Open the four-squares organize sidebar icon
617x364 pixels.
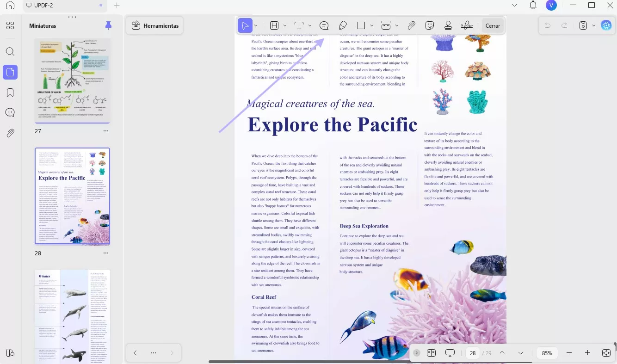(x=10, y=25)
